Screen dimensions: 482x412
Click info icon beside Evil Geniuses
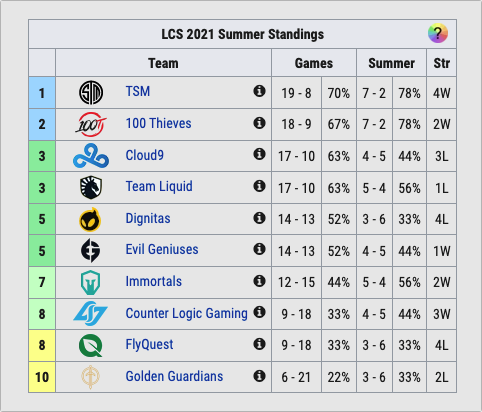point(259,249)
